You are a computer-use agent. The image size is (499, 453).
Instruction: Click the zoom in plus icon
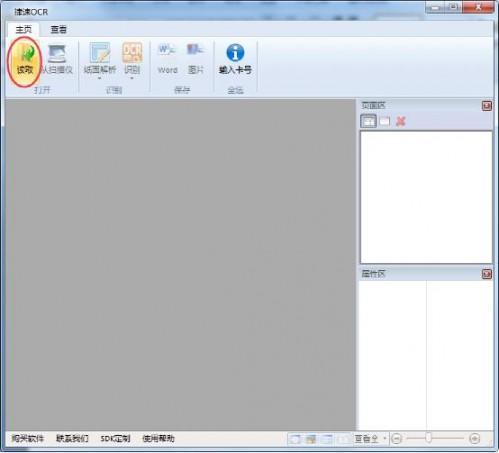tap(474, 438)
